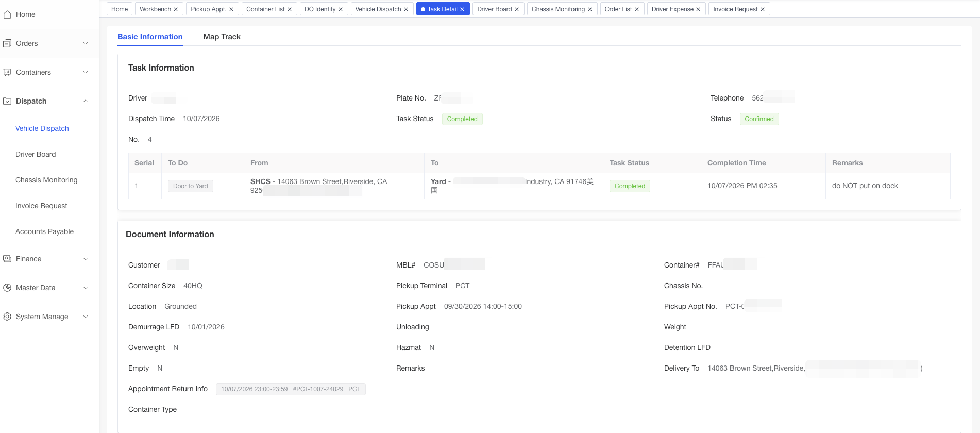
Task: Close the Invoice Request tab
Action: tap(763, 9)
